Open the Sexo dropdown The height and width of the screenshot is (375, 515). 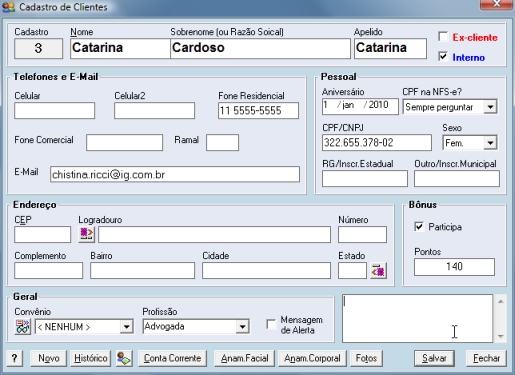point(490,143)
